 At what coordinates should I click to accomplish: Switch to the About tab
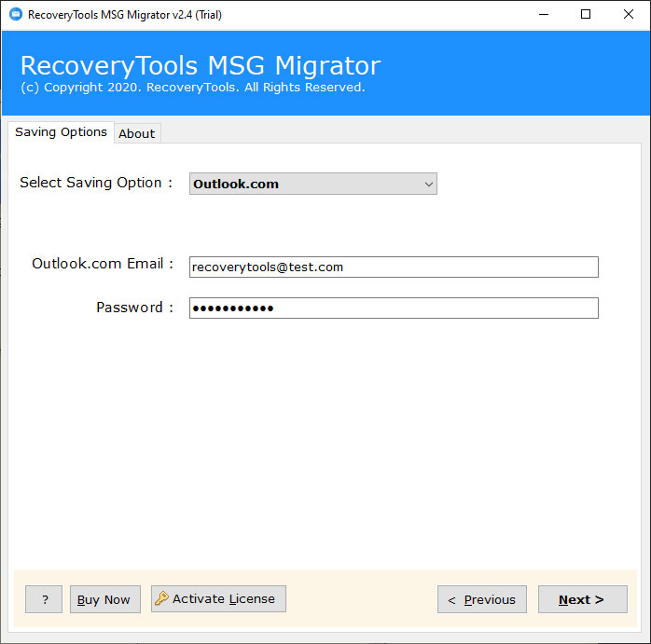(x=137, y=133)
